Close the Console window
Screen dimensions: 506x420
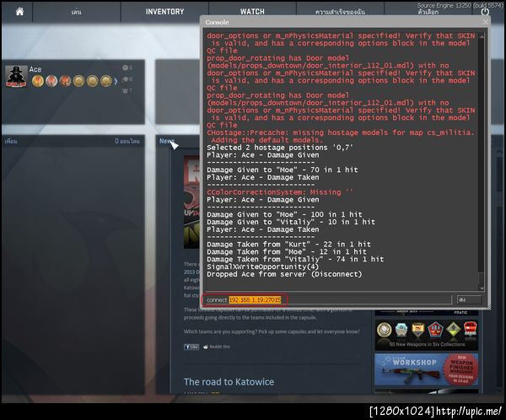pos(486,22)
